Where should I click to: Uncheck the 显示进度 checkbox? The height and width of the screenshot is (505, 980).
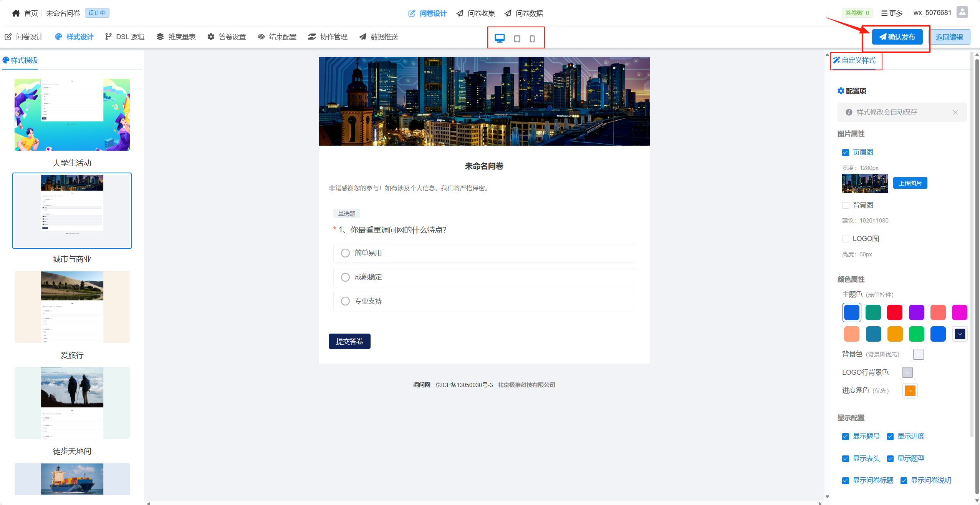891,437
